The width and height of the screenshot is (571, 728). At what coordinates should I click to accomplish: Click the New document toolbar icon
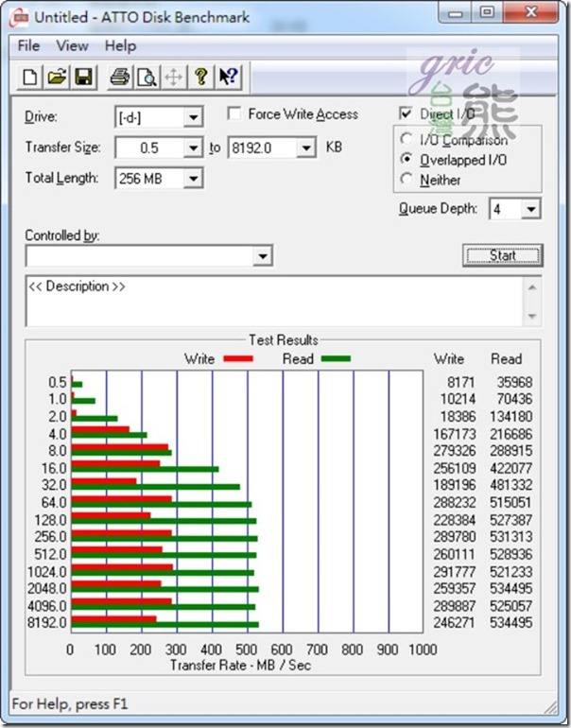point(29,77)
